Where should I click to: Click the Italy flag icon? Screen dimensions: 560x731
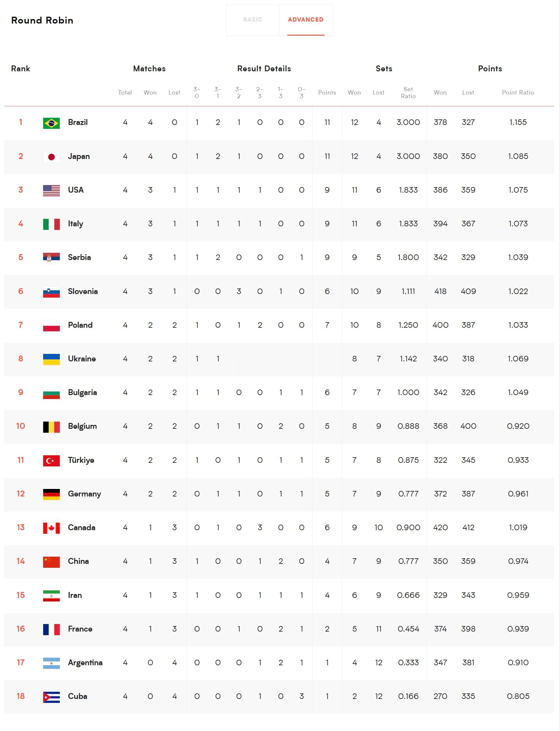(51, 224)
